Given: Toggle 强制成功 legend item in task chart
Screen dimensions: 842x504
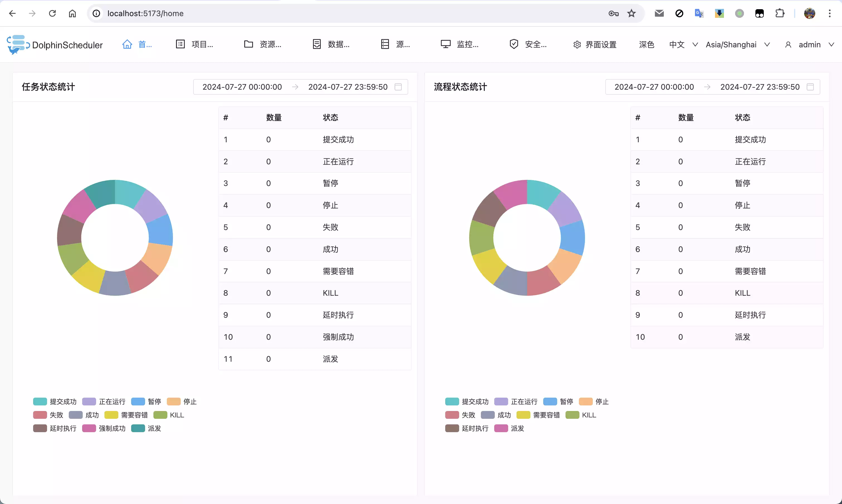Looking at the screenshot, I should [x=104, y=428].
